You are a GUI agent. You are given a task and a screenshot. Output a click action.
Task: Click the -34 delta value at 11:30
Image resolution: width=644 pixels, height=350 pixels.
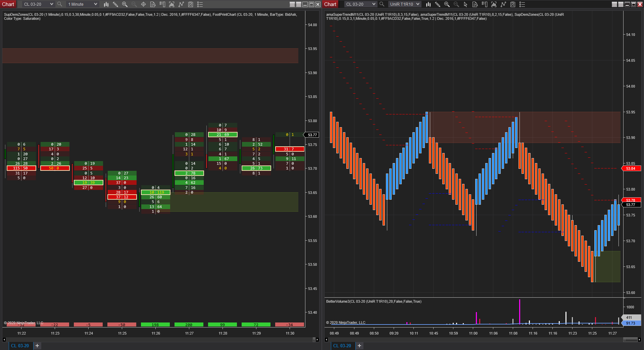(x=290, y=325)
